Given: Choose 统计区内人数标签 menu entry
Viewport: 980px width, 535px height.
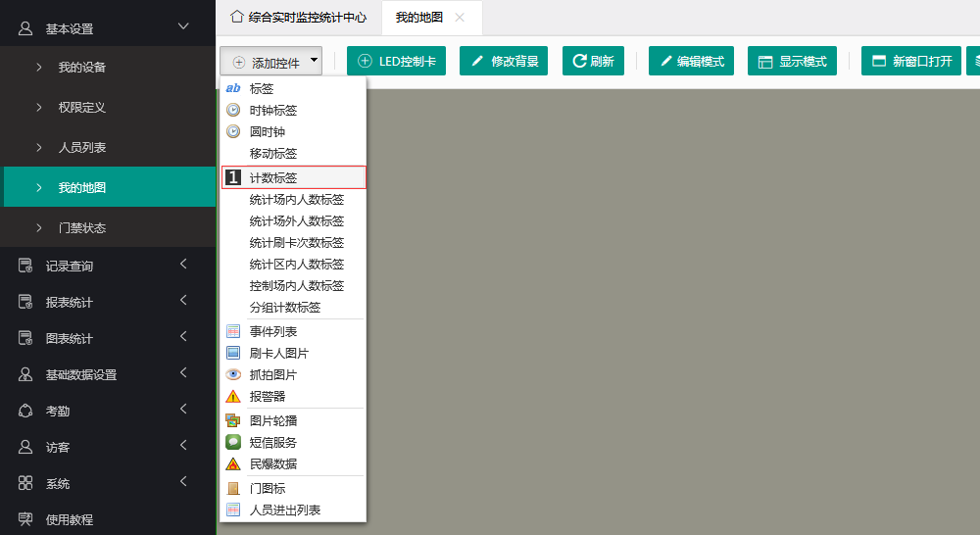Looking at the screenshot, I should 293,264.
